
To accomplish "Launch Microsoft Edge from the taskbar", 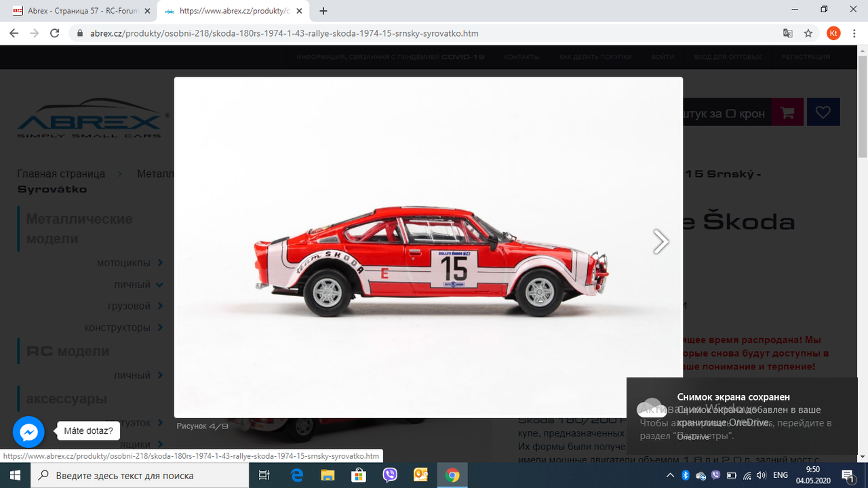I will point(297,475).
